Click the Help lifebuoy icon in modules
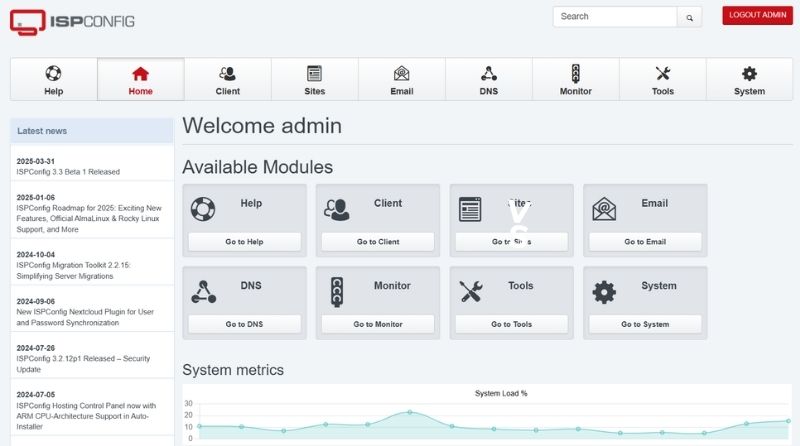This screenshot has width=800, height=446. pyautogui.click(x=203, y=208)
